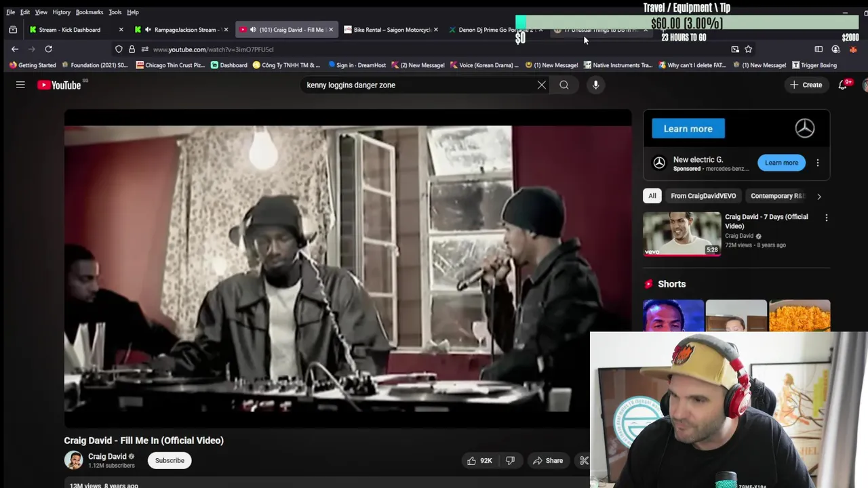Reload the current page
Viewport: 868px width, 488px height.
[48, 49]
